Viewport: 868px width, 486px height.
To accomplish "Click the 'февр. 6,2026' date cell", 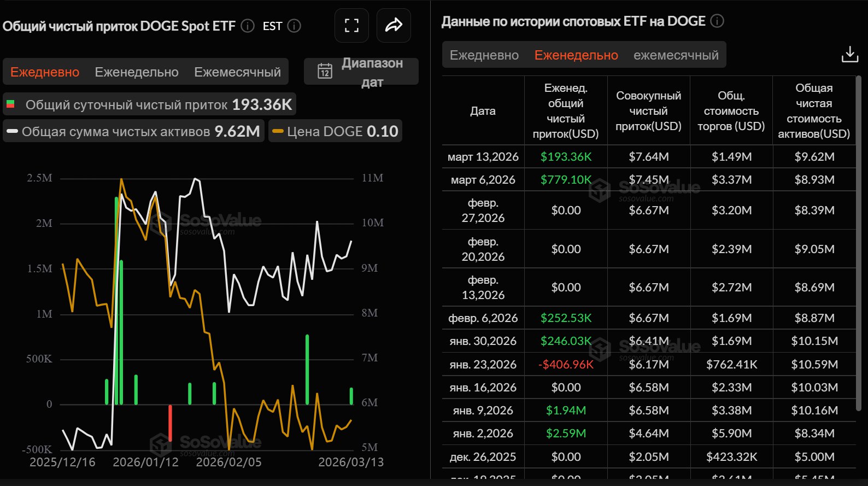I will [x=483, y=318].
